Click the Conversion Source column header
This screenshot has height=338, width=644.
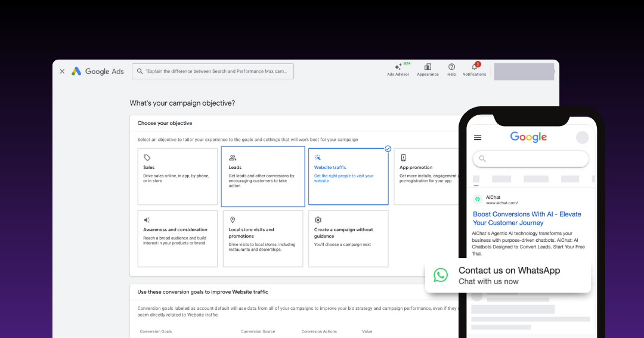258,331
